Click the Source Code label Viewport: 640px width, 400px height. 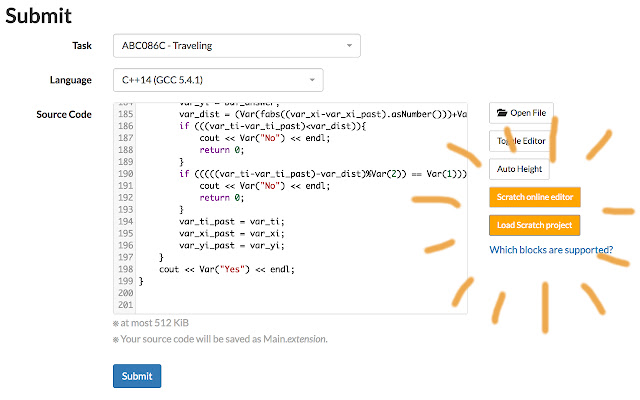(x=64, y=114)
